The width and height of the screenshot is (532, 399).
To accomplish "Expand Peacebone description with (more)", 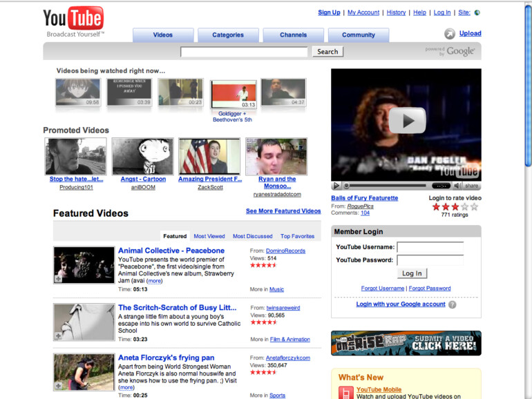I will tap(155, 281).
